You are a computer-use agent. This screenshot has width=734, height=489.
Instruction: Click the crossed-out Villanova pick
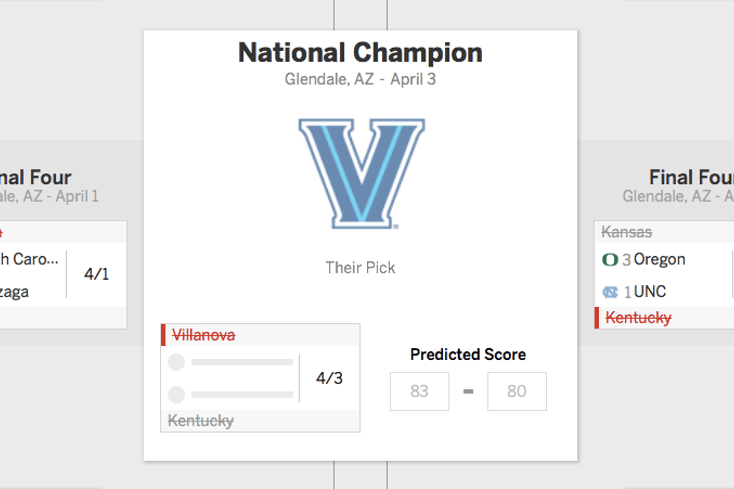tap(204, 335)
